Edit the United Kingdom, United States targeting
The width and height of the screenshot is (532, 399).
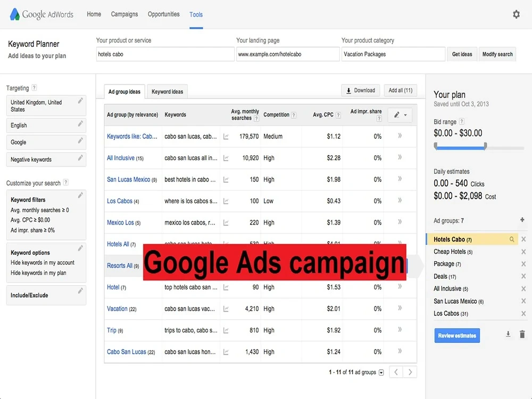pos(80,101)
